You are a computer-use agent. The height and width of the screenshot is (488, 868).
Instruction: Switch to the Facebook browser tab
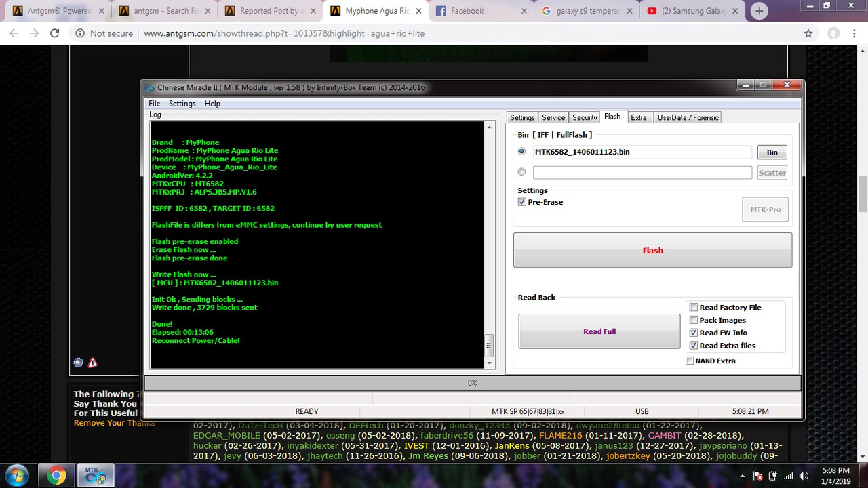pyautogui.click(x=480, y=11)
